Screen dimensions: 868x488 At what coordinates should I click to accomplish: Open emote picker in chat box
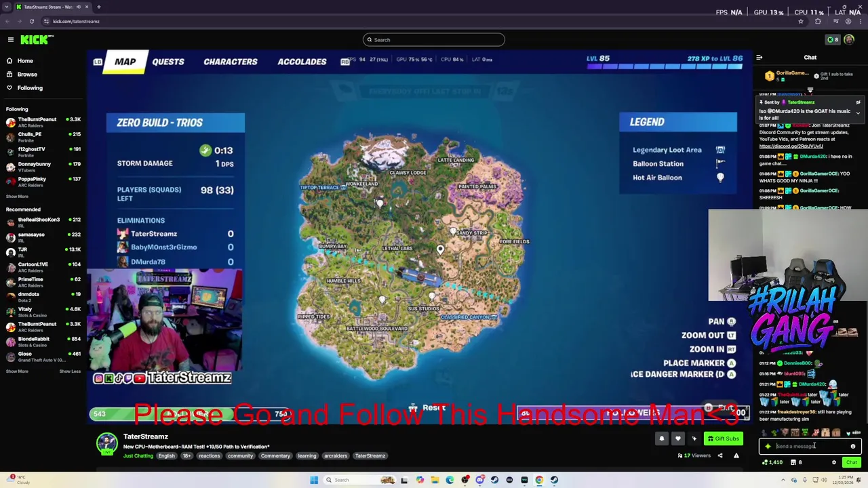[x=853, y=447]
